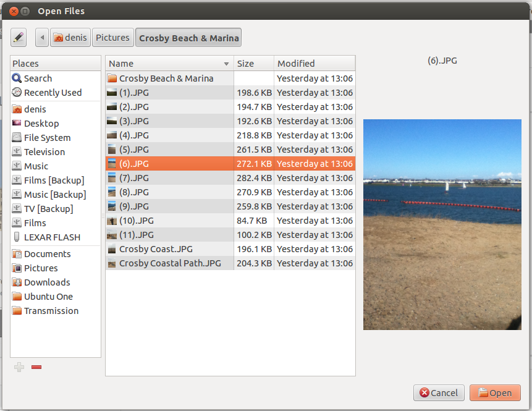
Task: Go to the denis path button
Action: click(x=70, y=37)
